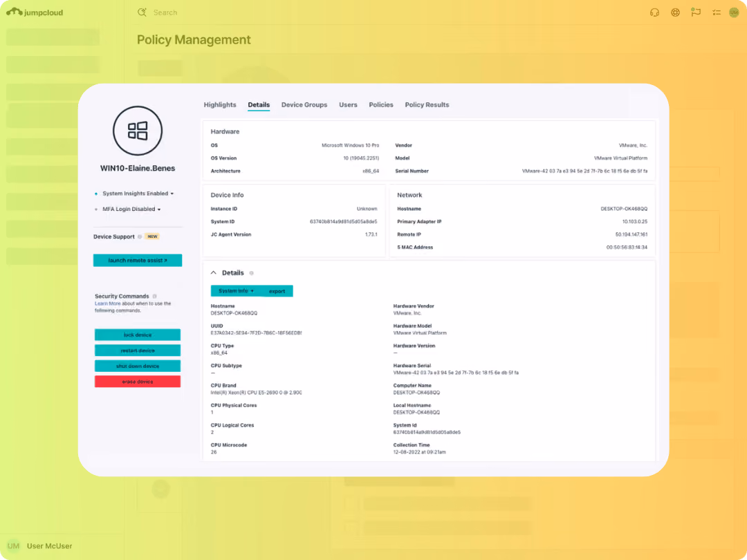Click the NEW badge by Device Support

(152, 236)
